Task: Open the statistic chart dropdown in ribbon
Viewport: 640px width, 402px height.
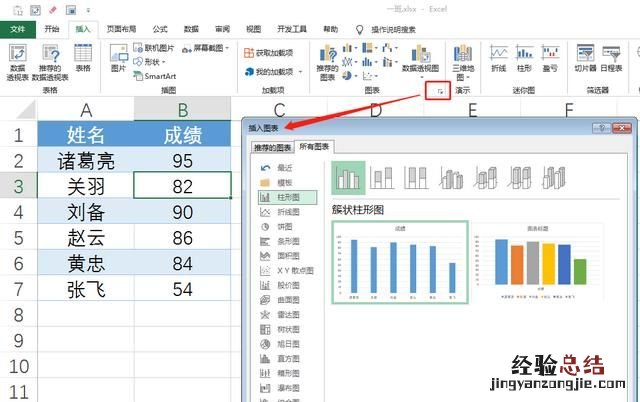Action: [370, 62]
